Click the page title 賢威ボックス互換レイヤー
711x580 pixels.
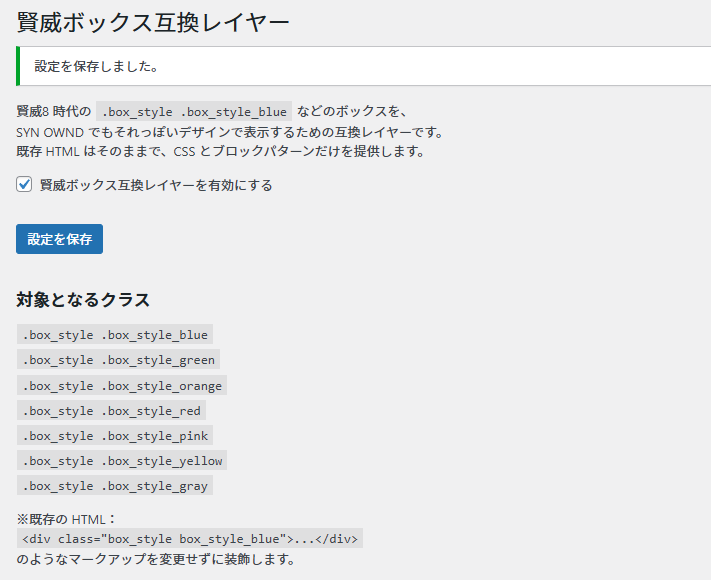click(153, 21)
